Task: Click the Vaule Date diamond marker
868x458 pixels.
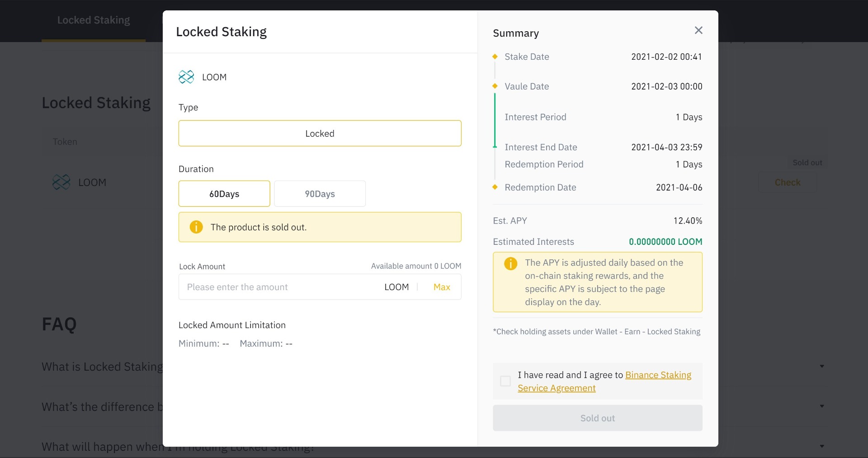Action: tap(495, 86)
